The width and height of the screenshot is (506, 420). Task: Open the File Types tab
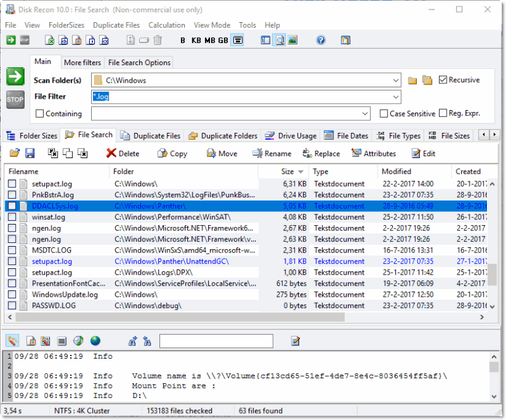[399, 135]
